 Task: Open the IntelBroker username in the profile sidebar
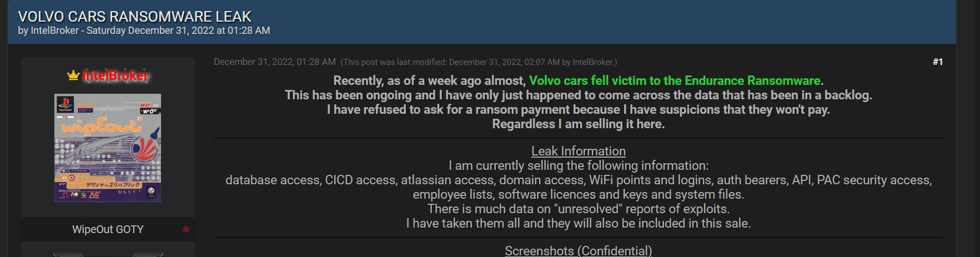[115, 75]
